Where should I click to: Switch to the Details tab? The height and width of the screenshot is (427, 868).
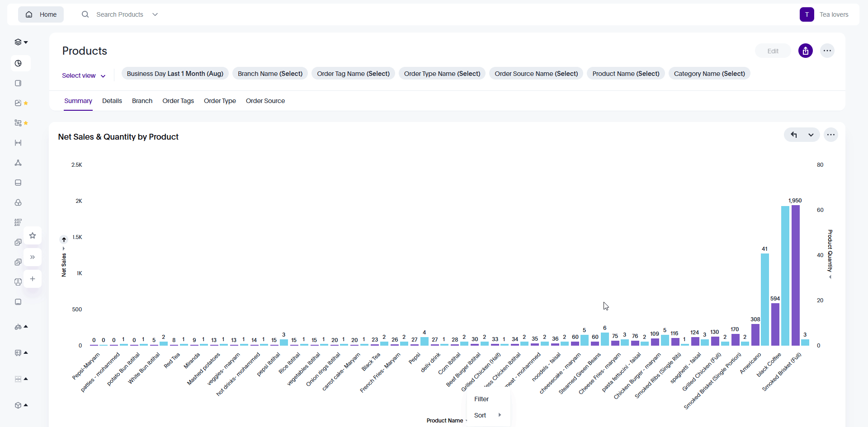[x=112, y=101]
